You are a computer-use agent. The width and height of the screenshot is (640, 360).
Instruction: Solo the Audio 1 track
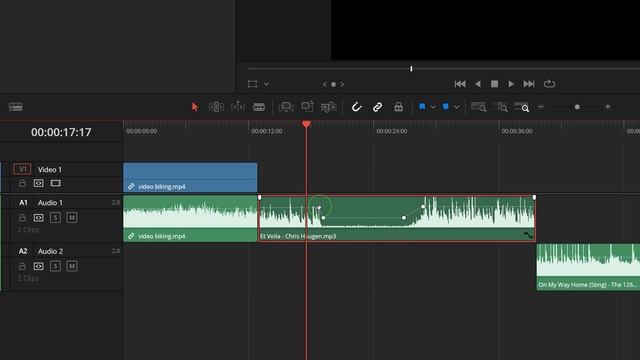click(55, 218)
